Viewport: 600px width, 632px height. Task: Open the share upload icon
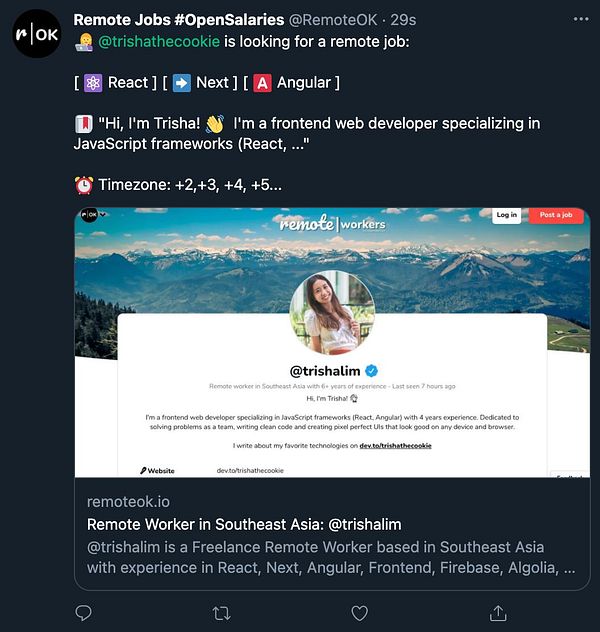point(498,613)
